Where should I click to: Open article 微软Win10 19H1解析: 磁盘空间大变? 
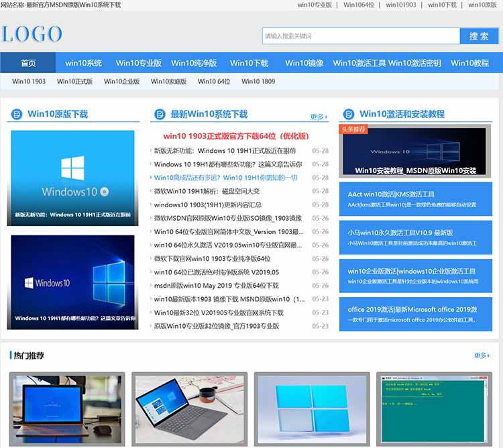tap(207, 191)
